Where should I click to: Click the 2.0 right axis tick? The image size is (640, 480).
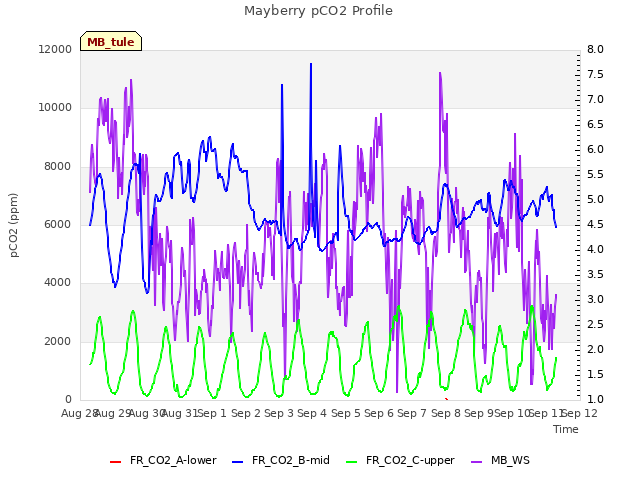595,349
